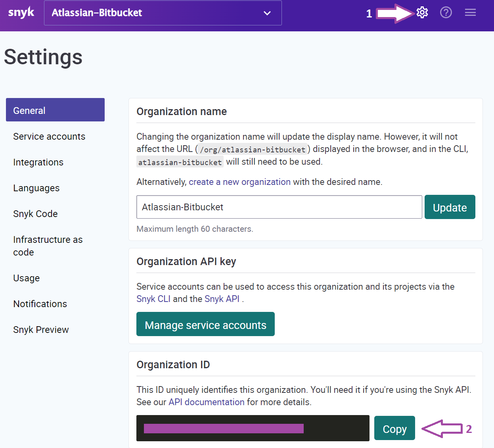This screenshot has height=448, width=494.
Task: View the Usage settings section
Action: coord(26,278)
